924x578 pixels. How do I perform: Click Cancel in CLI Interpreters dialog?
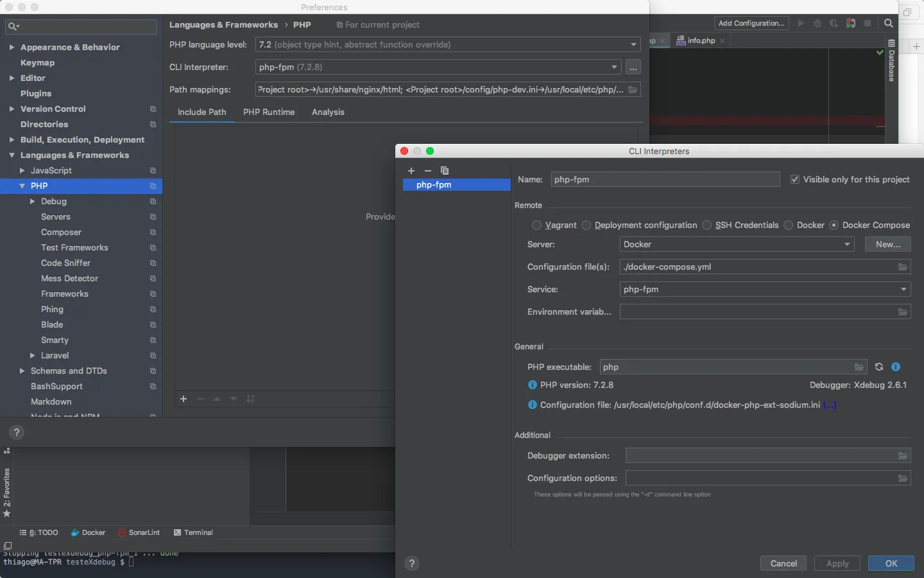click(x=783, y=564)
